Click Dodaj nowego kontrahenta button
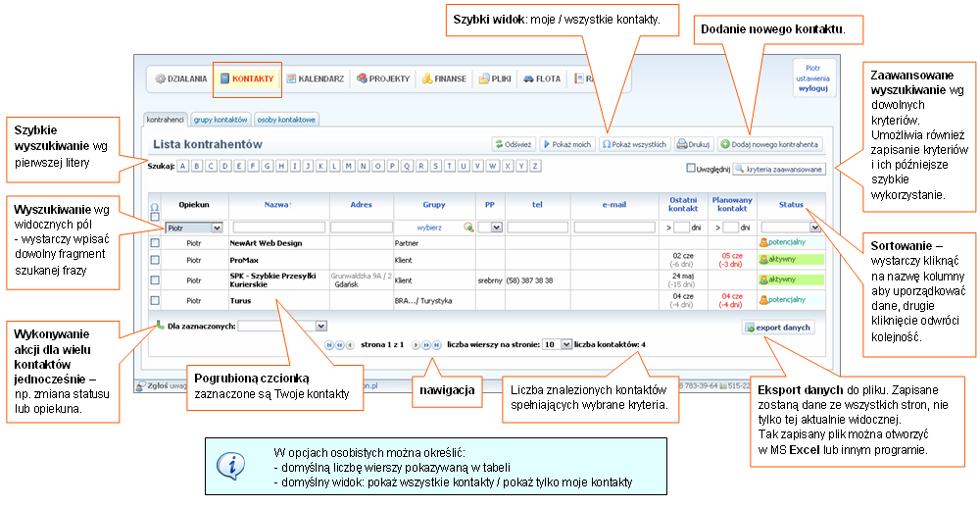The height and width of the screenshot is (507, 980). (x=770, y=144)
